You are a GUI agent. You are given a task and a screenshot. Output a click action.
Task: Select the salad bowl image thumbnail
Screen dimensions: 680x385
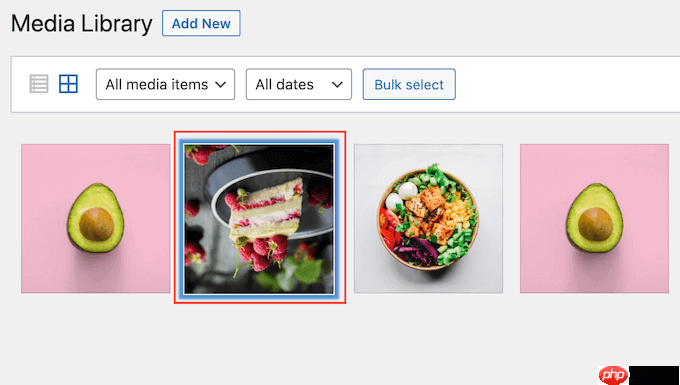click(428, 219)
